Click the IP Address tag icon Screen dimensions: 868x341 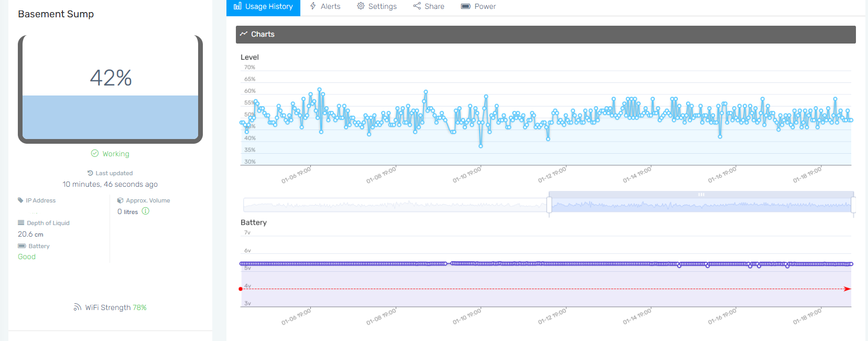tap(20, 200)
